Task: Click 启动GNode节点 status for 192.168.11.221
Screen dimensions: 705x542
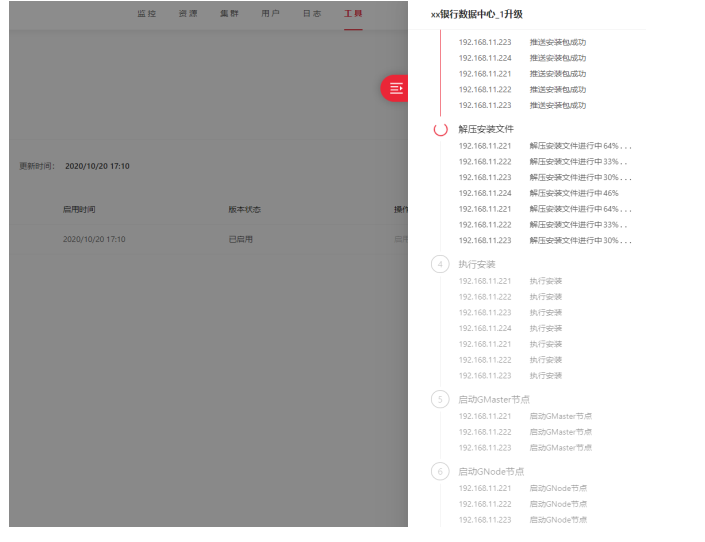Action: pos(558,488)
